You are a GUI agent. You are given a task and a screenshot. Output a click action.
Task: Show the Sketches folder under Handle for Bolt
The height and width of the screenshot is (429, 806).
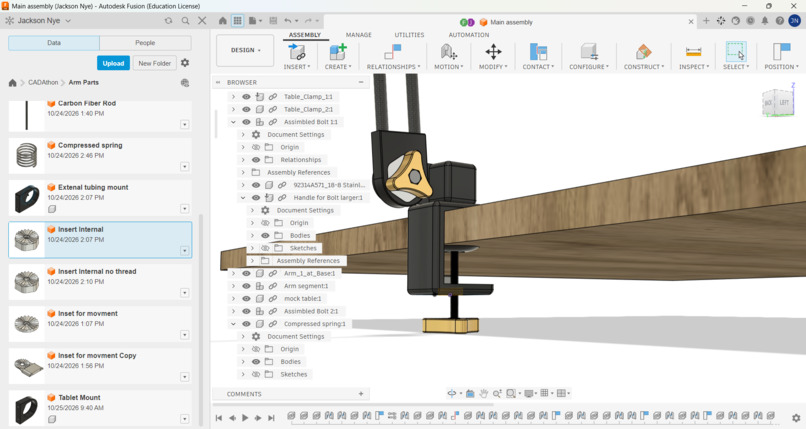coord(265,248)
